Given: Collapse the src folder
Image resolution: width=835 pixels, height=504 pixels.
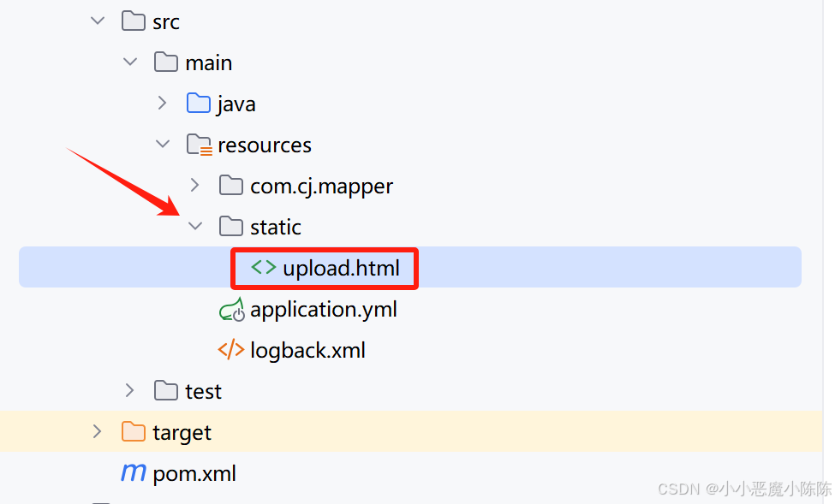Looking at the screenshot, I should tap(97, 21).
